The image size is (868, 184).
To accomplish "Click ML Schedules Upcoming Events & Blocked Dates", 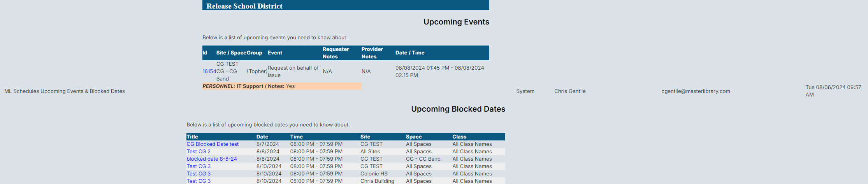I will pos(65,91).
